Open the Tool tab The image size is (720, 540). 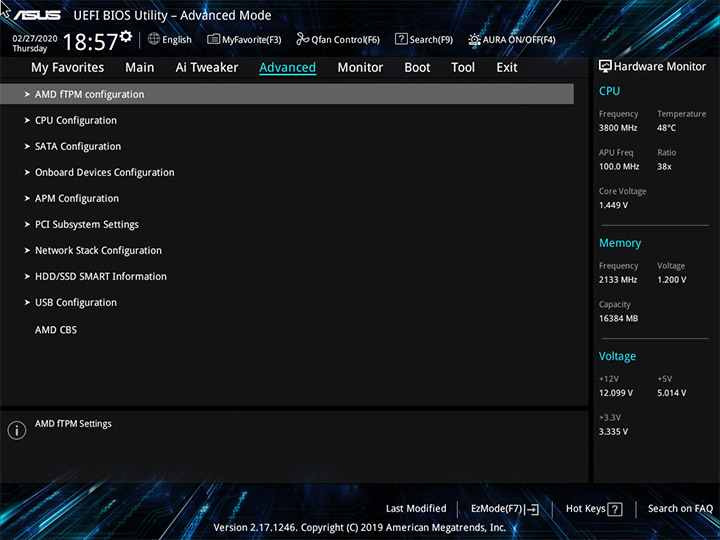click(x=463, y=68)
